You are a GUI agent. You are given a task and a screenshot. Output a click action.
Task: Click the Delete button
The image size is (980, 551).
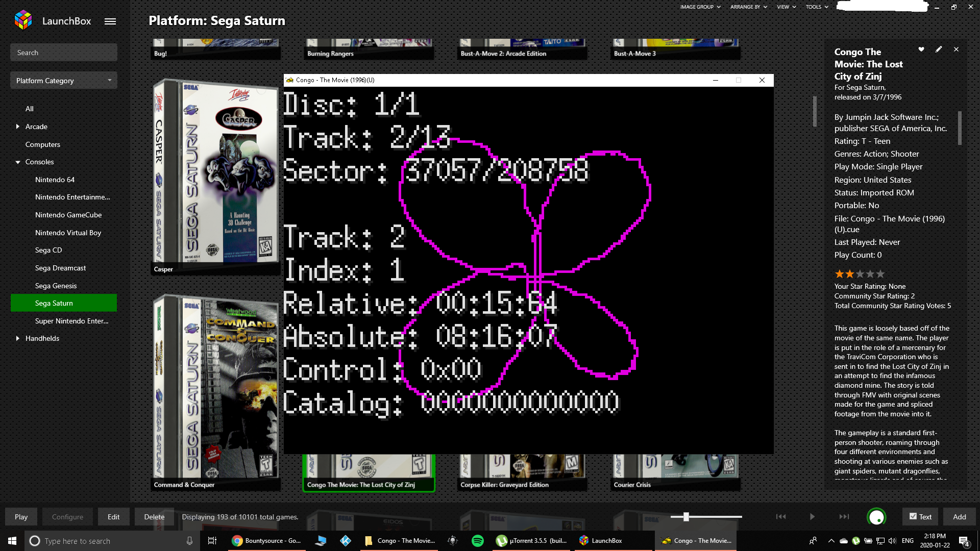tap(154, 517)
